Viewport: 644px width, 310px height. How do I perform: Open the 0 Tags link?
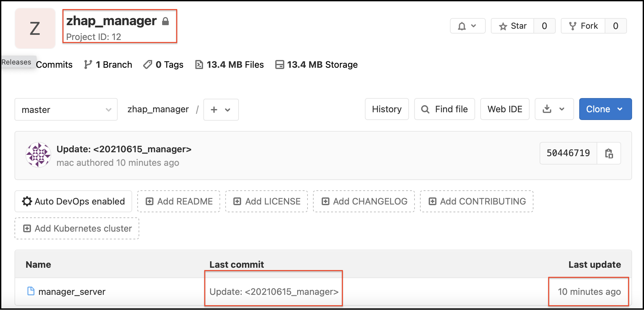click(x=163, y=65)
